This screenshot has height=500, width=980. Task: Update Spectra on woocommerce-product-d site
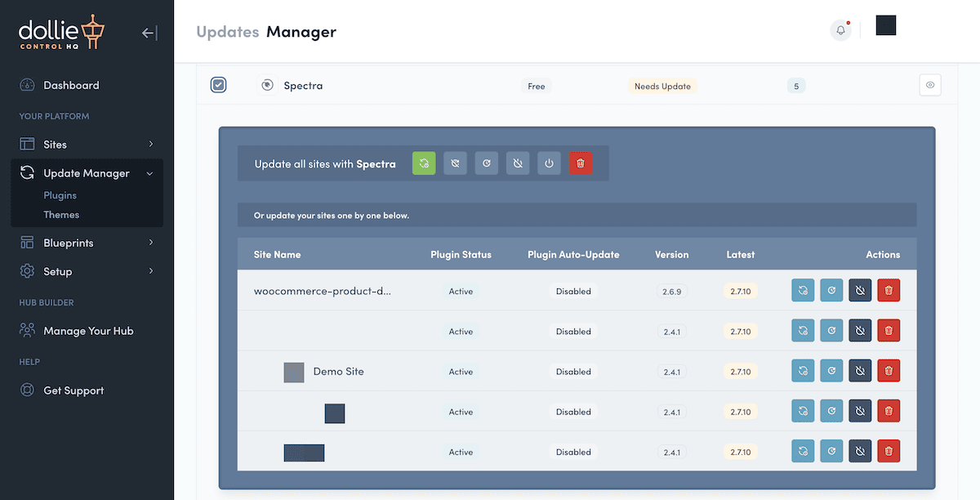(803, 290)
